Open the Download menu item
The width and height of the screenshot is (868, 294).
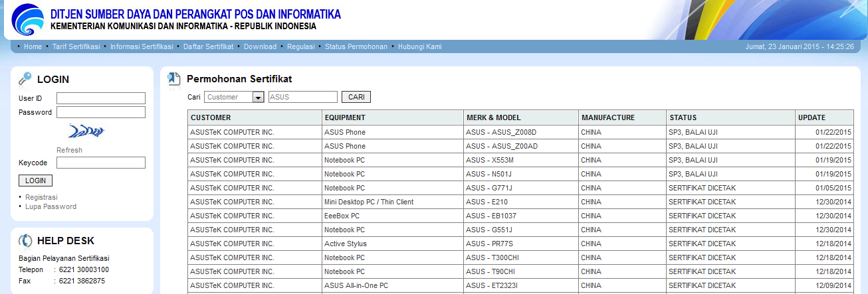tap(260, 46)
